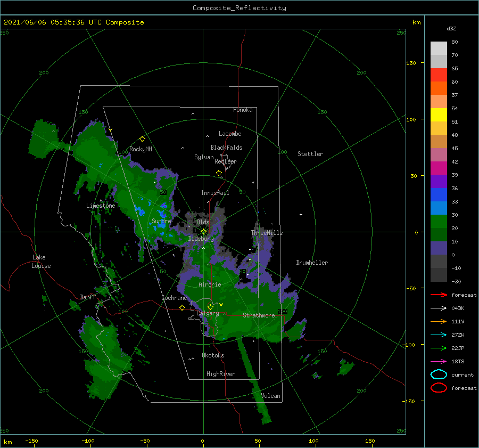Click the Sylvan label

pyautogui.click(x=204, y=157)
